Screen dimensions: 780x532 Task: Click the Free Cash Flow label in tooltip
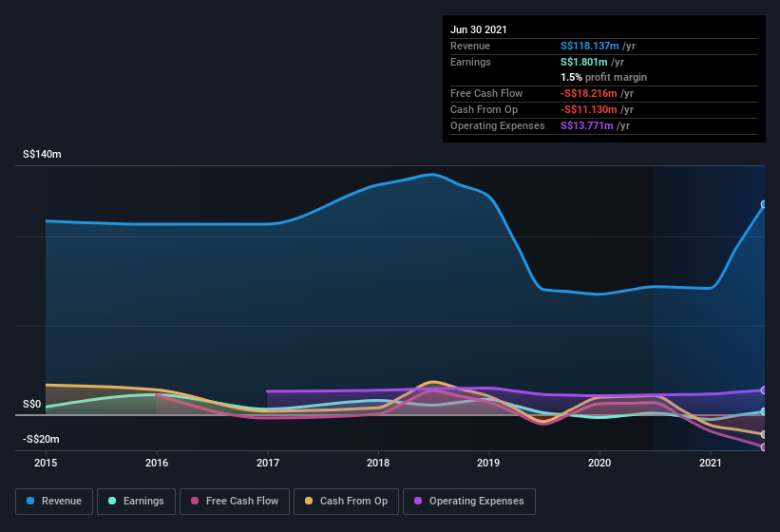[486, 93]
